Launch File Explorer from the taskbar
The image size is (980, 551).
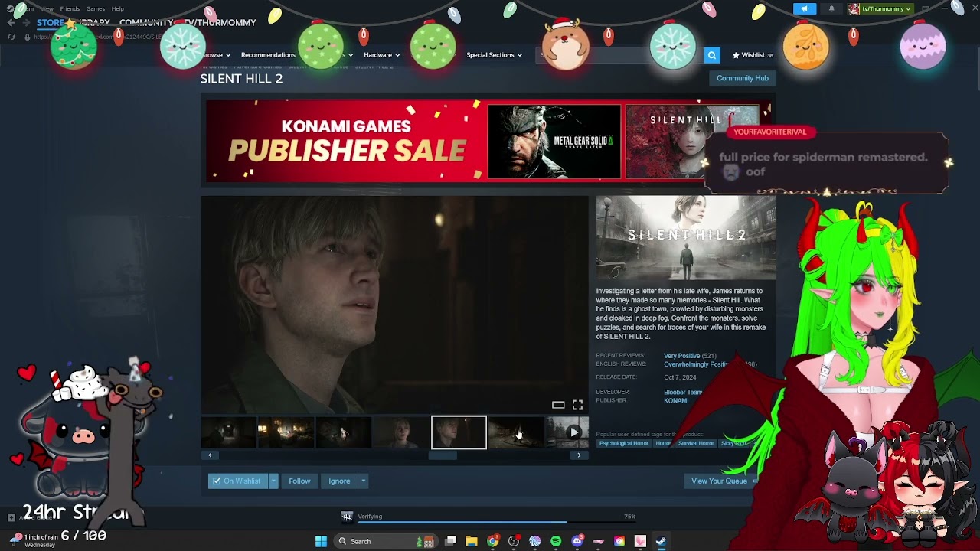pyautogui.click(x=472, y=542)
